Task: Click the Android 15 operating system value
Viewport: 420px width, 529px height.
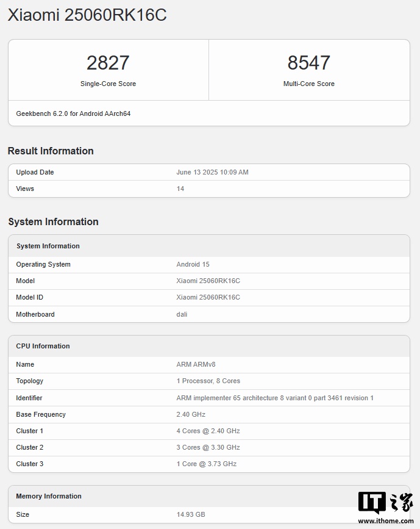Action: point(193,264)
